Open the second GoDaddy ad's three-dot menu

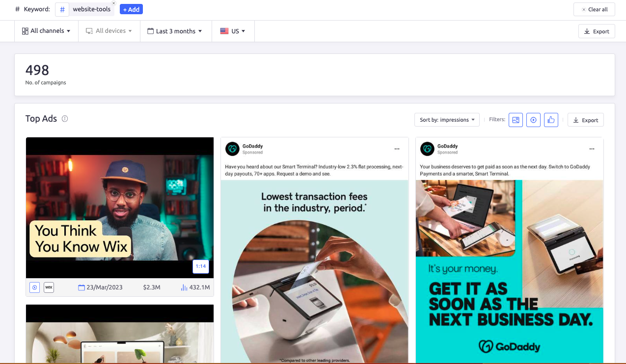[x=592, y=149]
